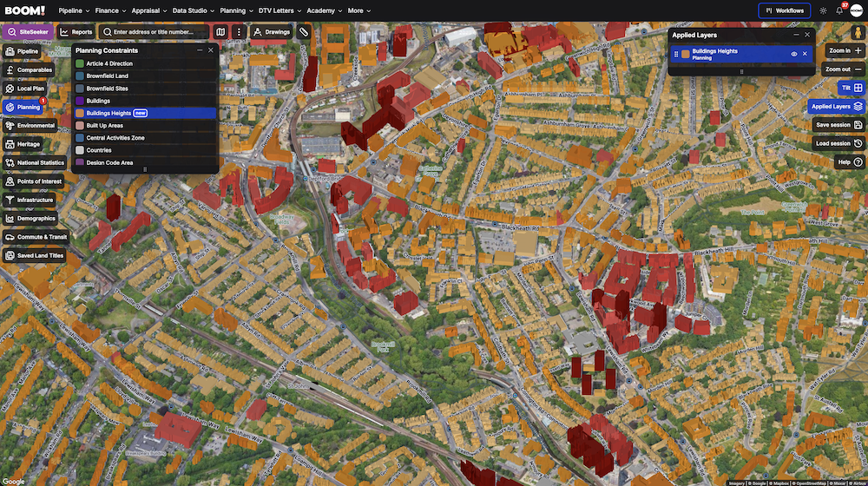Open the Local Plan sidebar category
The width and height of the screenshot is (868, 486).
[x=24, y=89]
